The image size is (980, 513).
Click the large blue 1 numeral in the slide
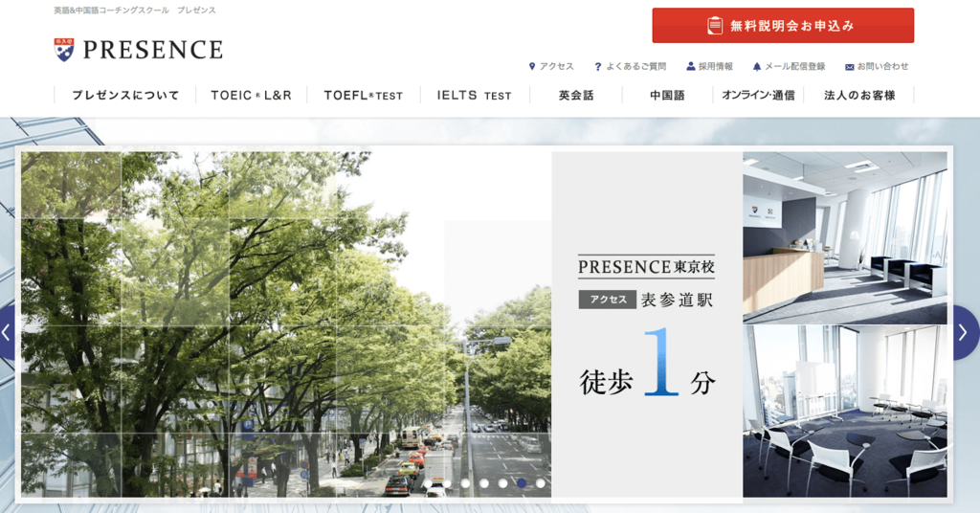click(660, 363)
